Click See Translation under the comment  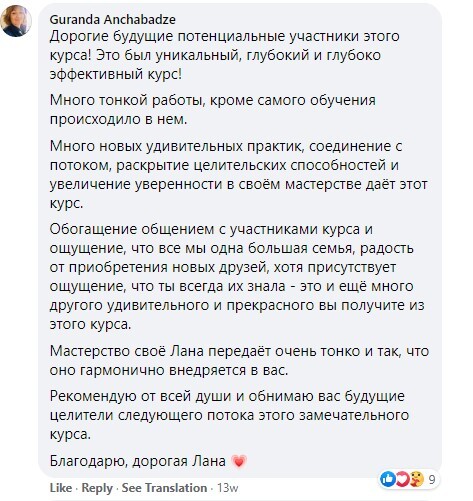[164, 488]
